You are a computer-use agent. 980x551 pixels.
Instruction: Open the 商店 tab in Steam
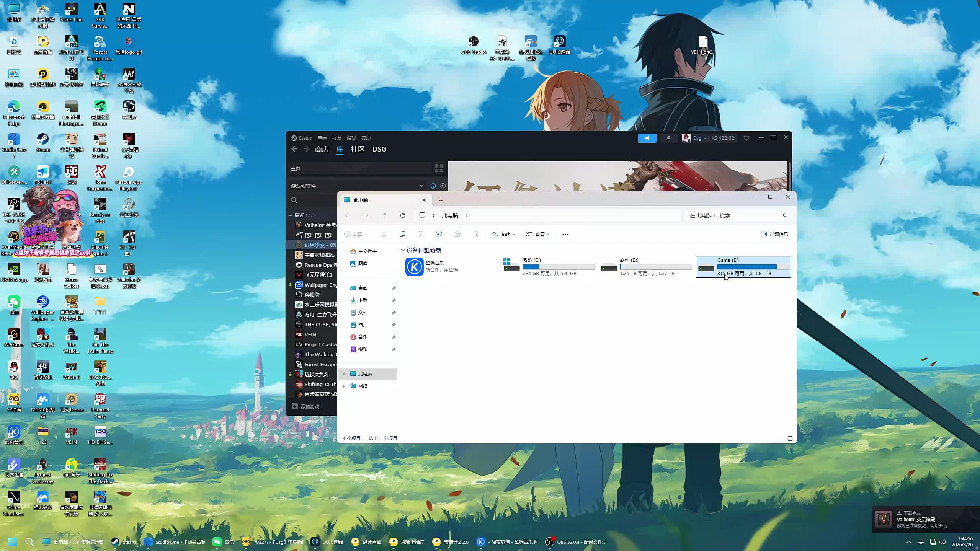[322, 149]
